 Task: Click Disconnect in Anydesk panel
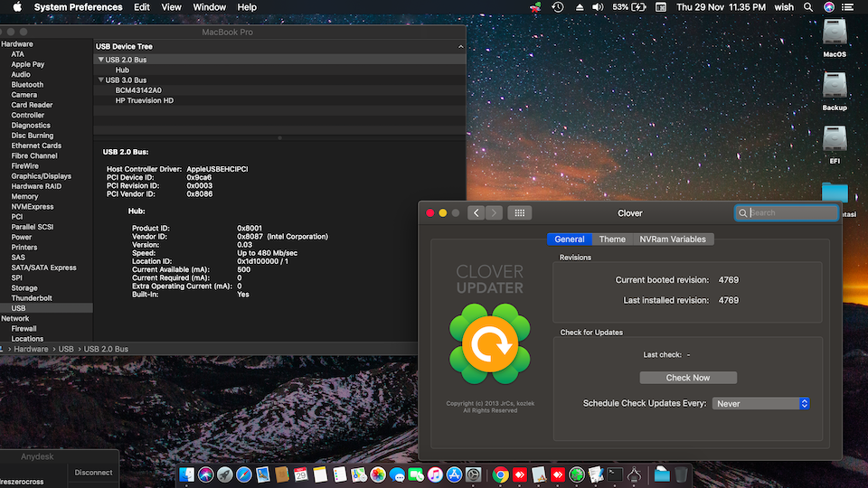pyautogui.click(x=93, y=473)
